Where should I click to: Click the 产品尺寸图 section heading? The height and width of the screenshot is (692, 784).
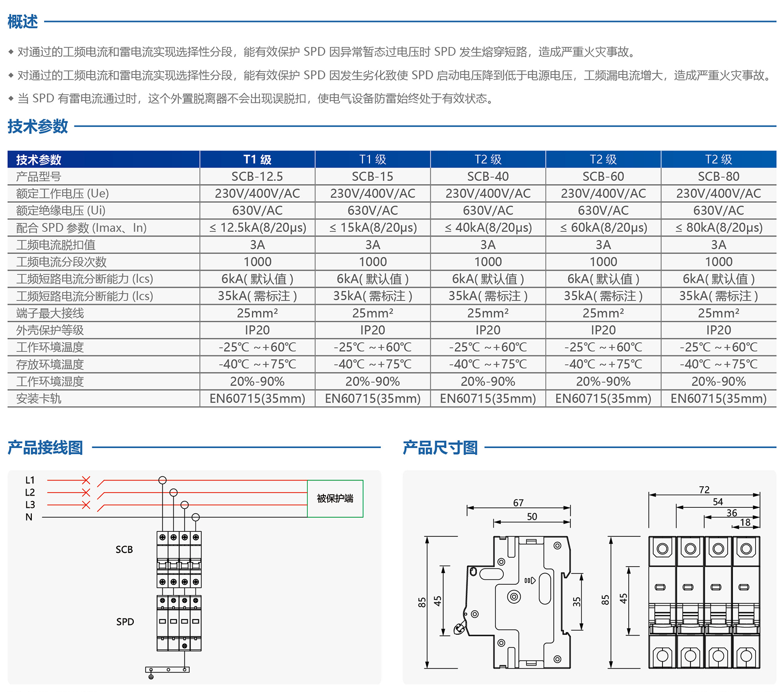coord(440,448)
